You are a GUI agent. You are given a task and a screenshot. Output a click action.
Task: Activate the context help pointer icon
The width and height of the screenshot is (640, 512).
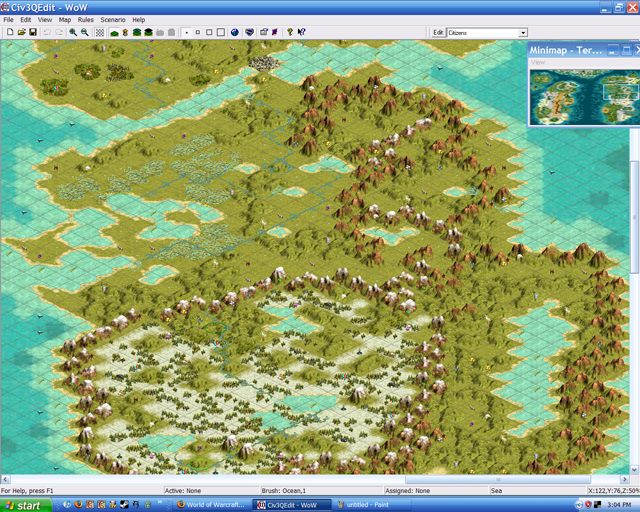point(302,32)
